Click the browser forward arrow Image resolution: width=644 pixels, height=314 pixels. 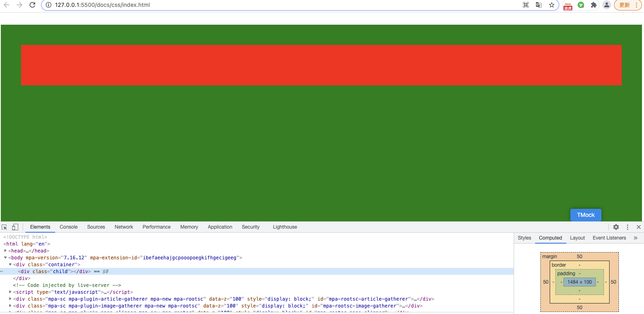pos(19,5)
